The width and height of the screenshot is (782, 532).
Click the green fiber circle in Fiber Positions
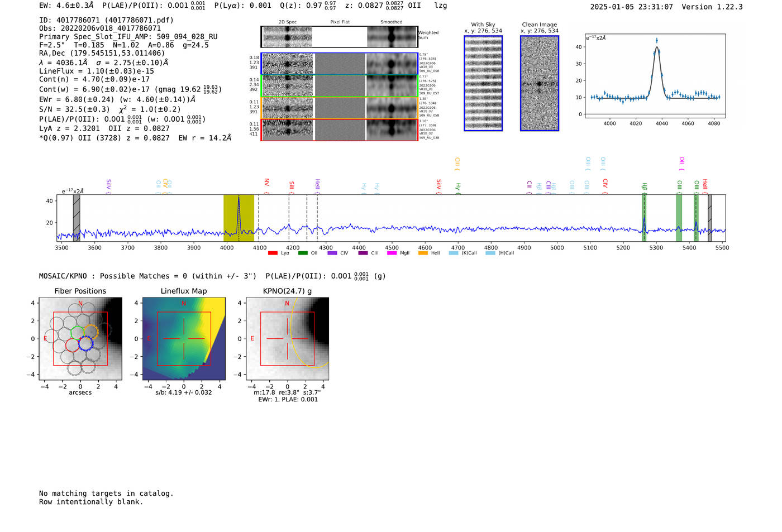click(78, 332)
